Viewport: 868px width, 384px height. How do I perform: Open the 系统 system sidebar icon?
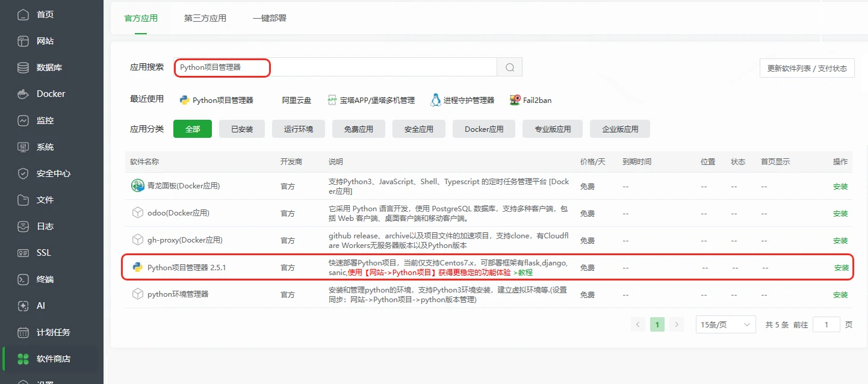pos(23,147)
